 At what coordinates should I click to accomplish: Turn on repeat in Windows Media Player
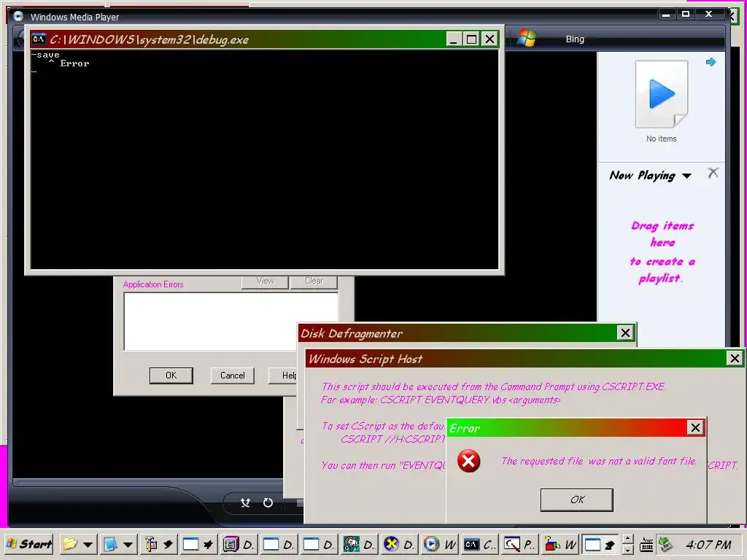click(268, 502)
